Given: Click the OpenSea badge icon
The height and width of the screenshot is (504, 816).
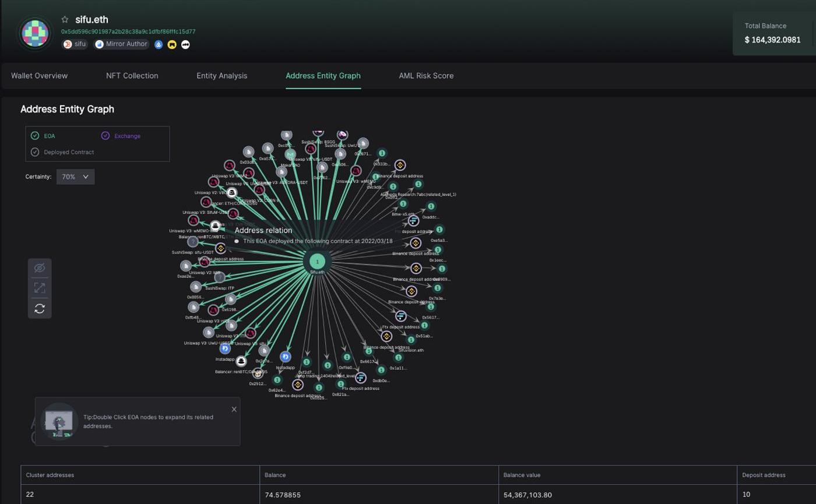Looking at the screenshot, I should (x=159, y=44).
